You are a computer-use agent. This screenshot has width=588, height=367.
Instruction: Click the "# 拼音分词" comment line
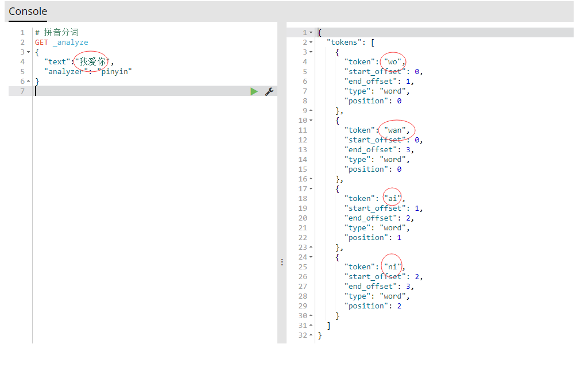tap(57, 33)
